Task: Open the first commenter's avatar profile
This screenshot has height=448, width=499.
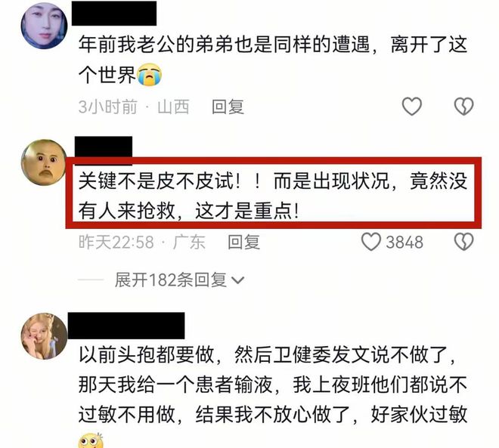Action: click(44, 26)
